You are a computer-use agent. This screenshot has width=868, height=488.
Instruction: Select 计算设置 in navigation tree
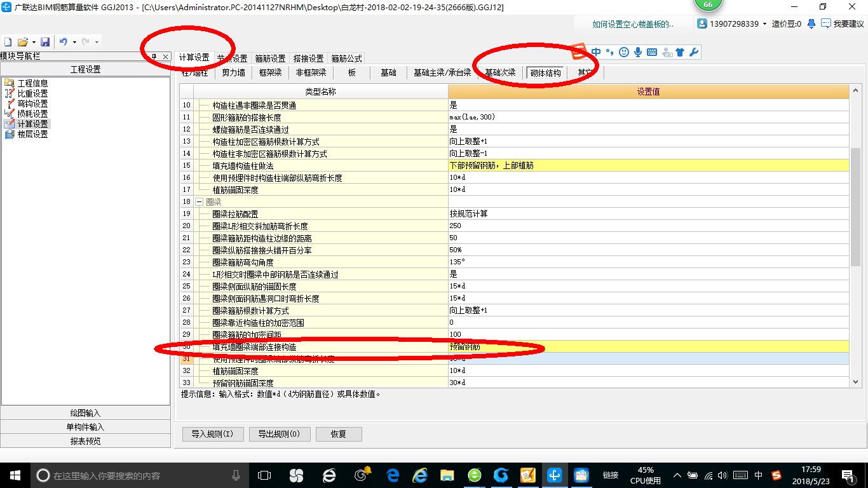click(32, 124)
